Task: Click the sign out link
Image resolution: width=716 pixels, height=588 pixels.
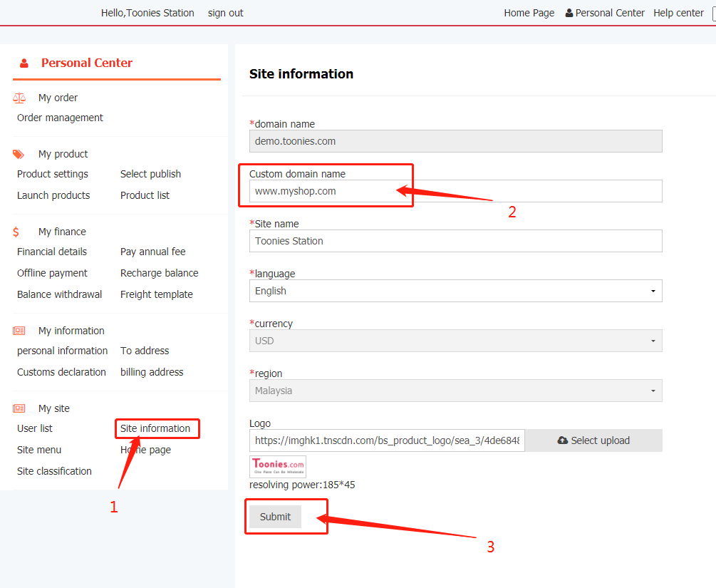Action: point(225,13)
